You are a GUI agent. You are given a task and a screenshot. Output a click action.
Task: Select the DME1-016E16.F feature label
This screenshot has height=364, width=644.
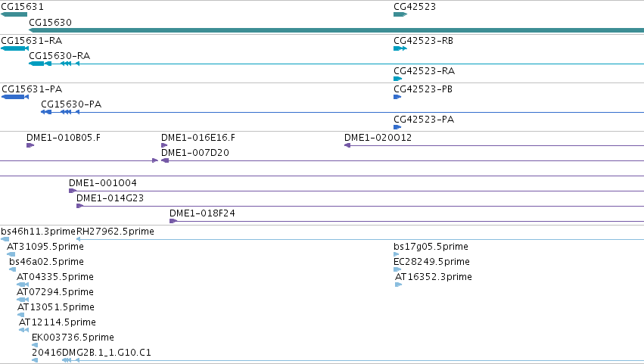click(198, 138)
